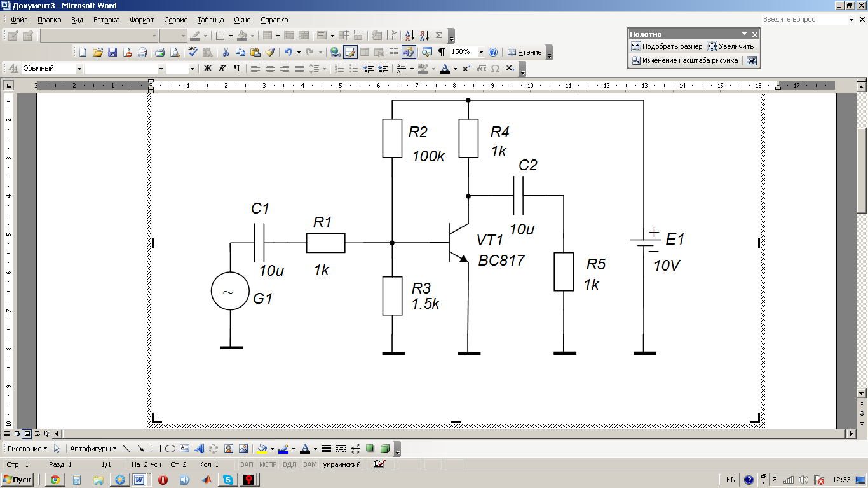Viewport: 868px width, 488px height.
Task: Toggle subscript formatting
Action: click(510, 68)
